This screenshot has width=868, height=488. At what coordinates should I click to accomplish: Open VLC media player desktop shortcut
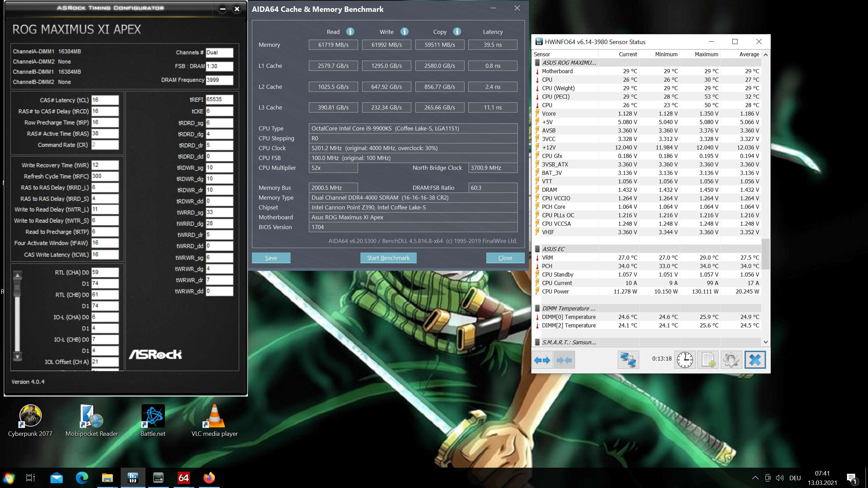(x=214, y=421)
